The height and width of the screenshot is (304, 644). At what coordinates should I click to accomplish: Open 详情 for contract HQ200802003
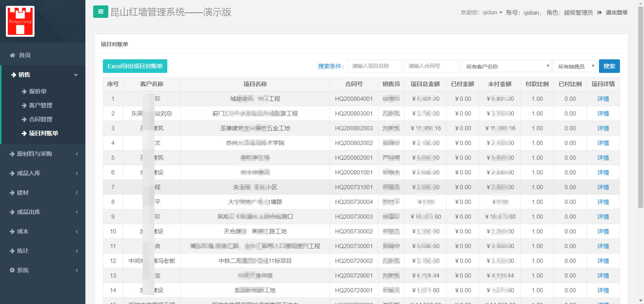tap(603, 128)
